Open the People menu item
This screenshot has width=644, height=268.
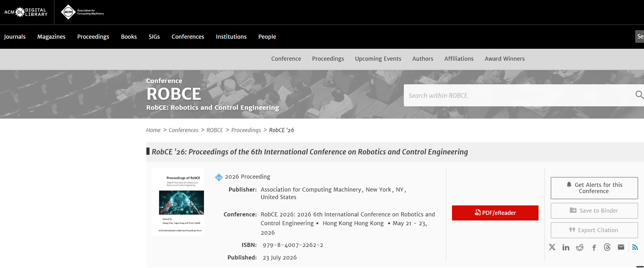(267, 37)
